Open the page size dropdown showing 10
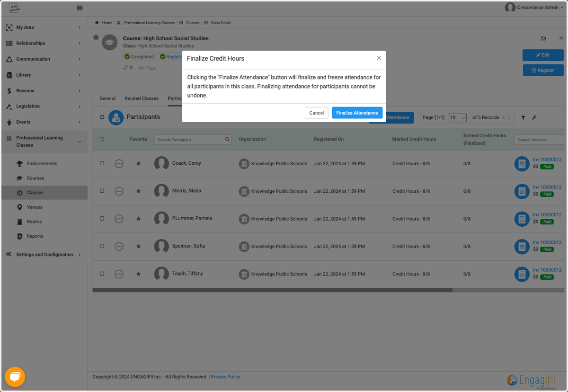The height and width of the screenshot is (392, 568). [x=457, y=118]
